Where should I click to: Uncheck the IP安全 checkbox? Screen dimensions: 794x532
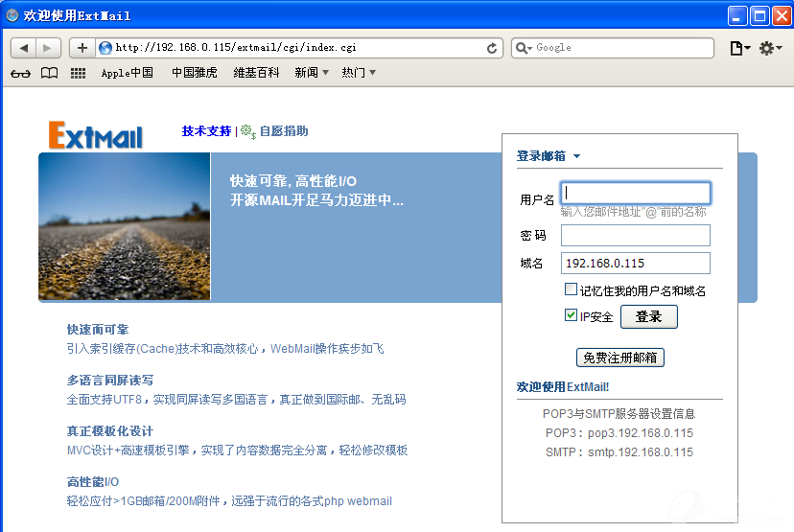[x=572, y=315]
